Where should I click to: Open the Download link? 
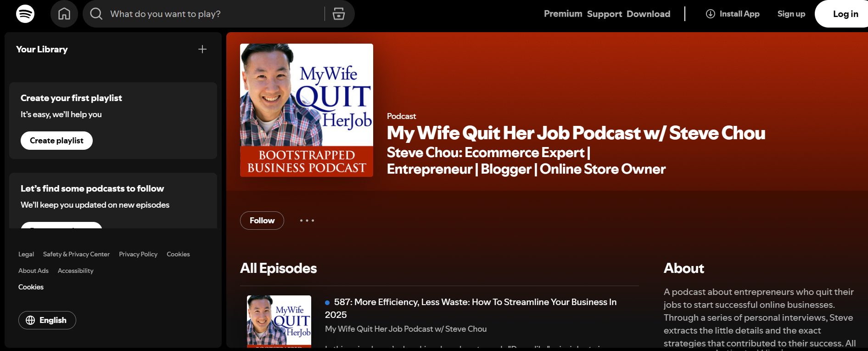pos(648,14)
